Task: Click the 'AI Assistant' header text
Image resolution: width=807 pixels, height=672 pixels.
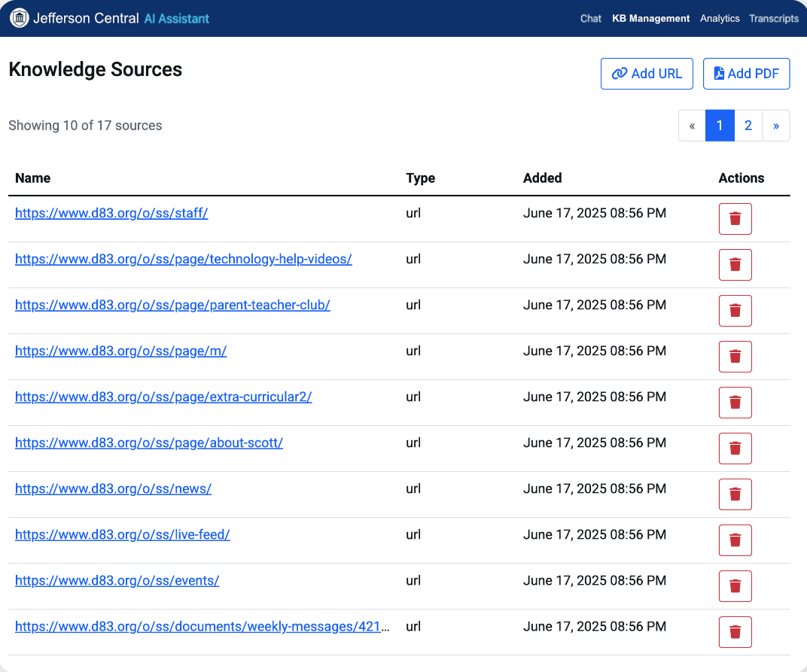Action: pos(176,19)
